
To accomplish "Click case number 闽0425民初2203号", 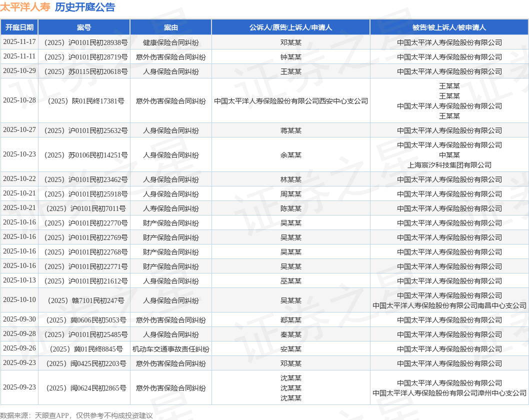I will click(86, 363).
